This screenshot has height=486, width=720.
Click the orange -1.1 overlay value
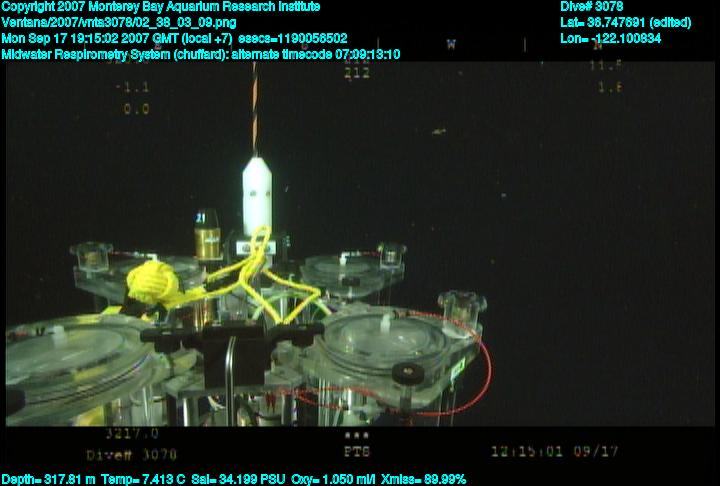pyautogui.click(x=132, y=87)
